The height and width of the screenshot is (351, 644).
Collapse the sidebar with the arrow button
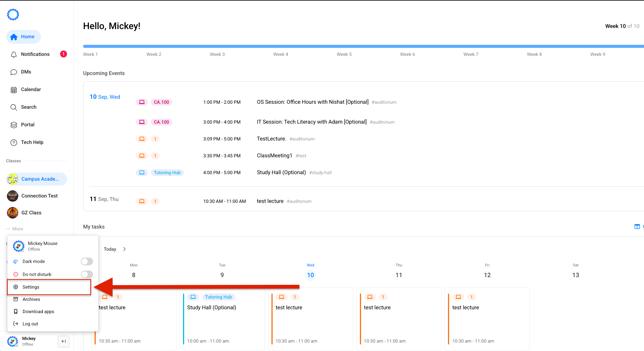(64, 341)
